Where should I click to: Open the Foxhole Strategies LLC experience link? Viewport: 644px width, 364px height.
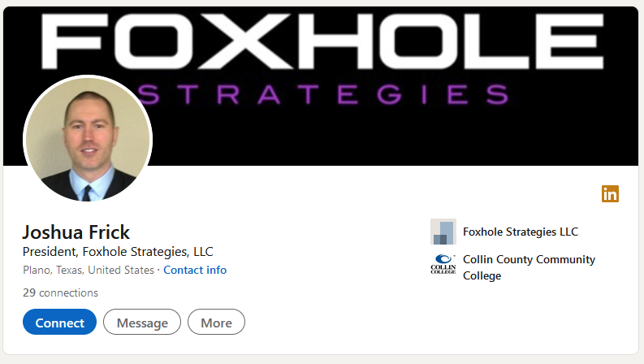tap(521, 232)
